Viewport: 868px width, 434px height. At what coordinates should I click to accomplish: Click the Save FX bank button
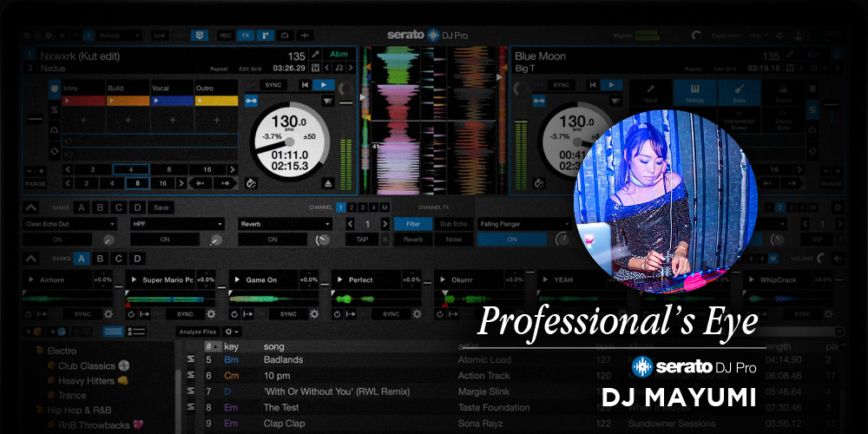(x=161, y=207)
